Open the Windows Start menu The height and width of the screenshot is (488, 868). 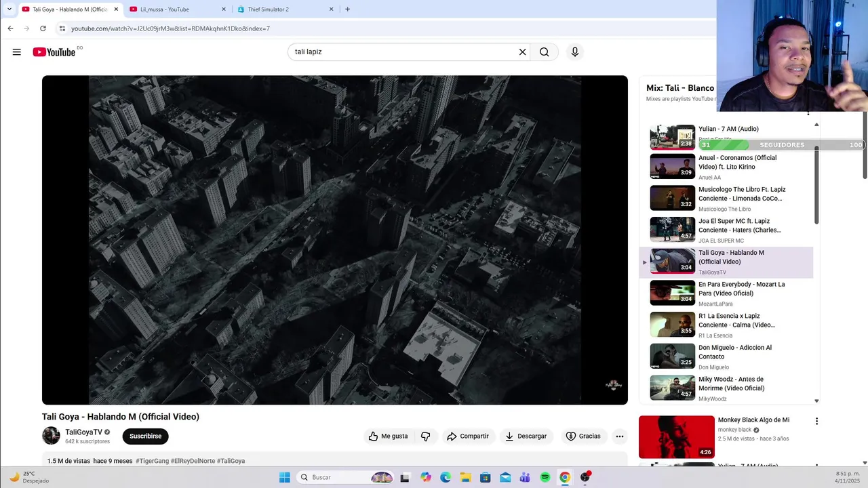tap(285, 477)
